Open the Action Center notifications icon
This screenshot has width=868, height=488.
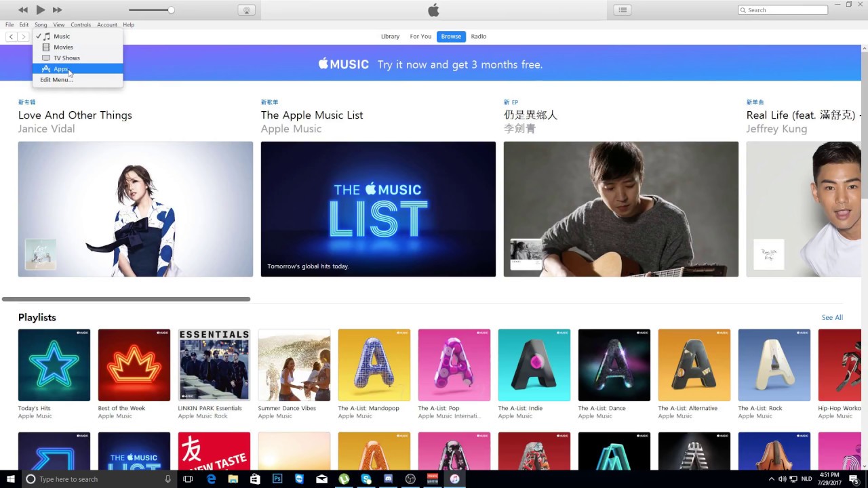click(854, 479)
